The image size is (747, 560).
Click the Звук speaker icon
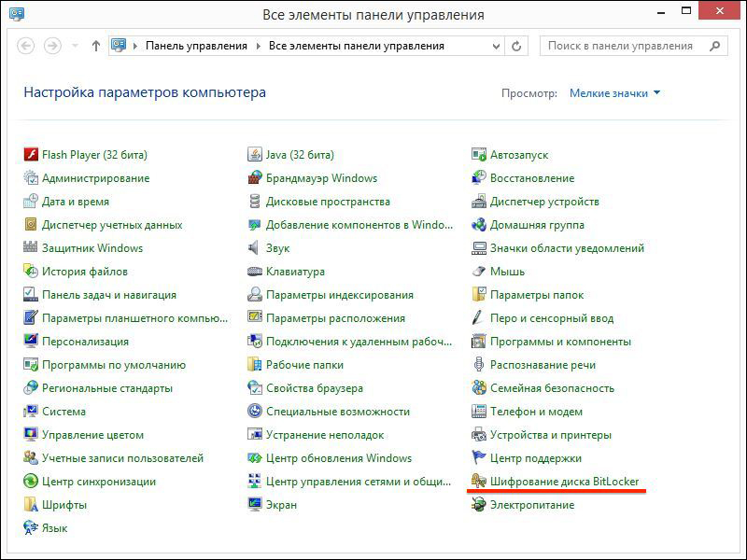255,247
